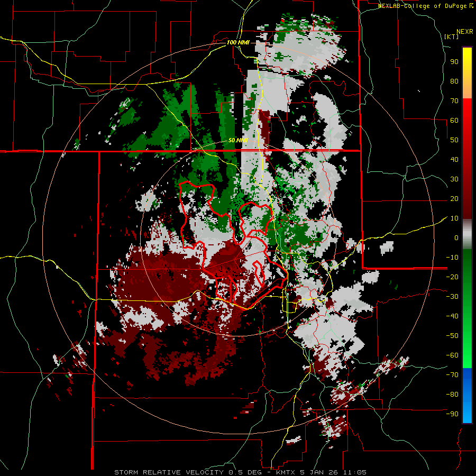Select the 50 knot scale label
The image size is (476, 476).
pos(454,140)
